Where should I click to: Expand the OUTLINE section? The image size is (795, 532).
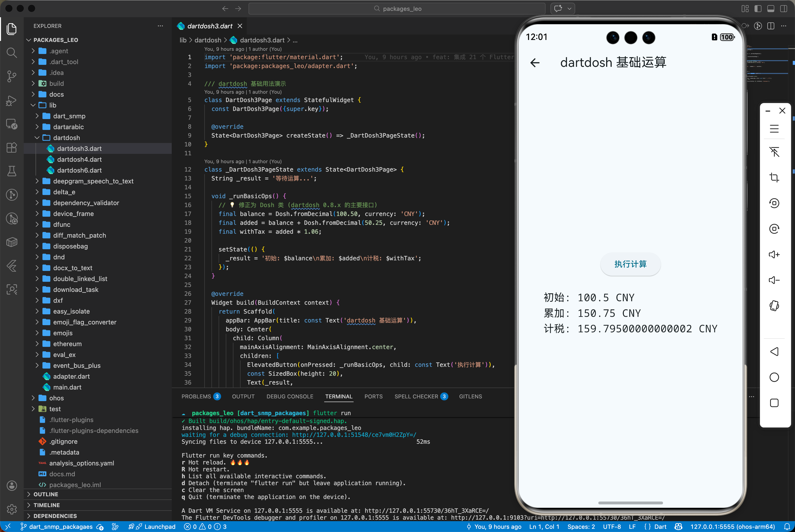coord(46,494)
